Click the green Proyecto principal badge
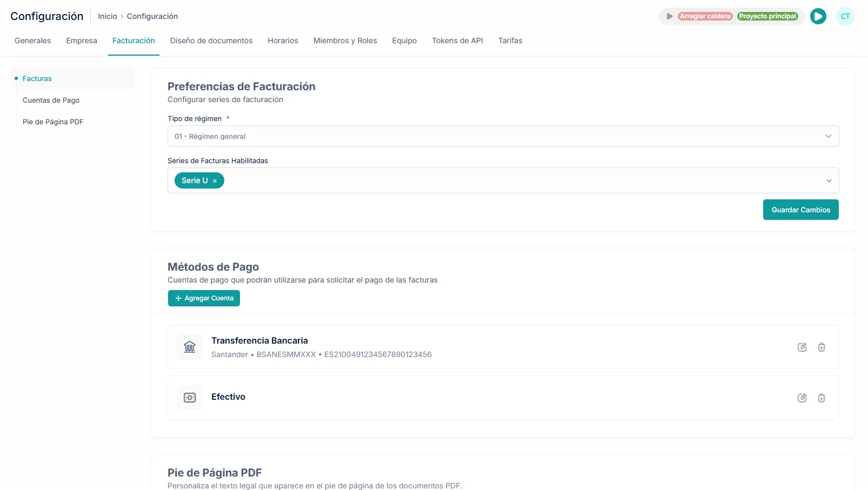The height and width of the screenshot is (490, 868). point(768,16)
